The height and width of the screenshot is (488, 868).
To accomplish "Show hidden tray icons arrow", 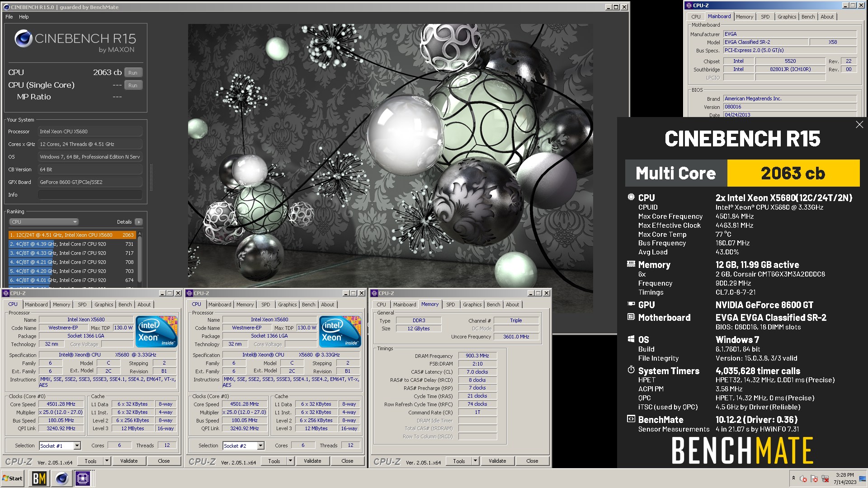I will 793,478.
